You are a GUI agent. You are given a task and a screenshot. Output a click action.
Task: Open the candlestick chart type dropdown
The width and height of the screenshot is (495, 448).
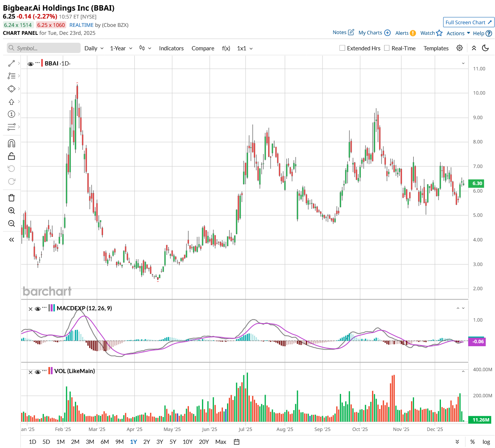click(145, 48)
